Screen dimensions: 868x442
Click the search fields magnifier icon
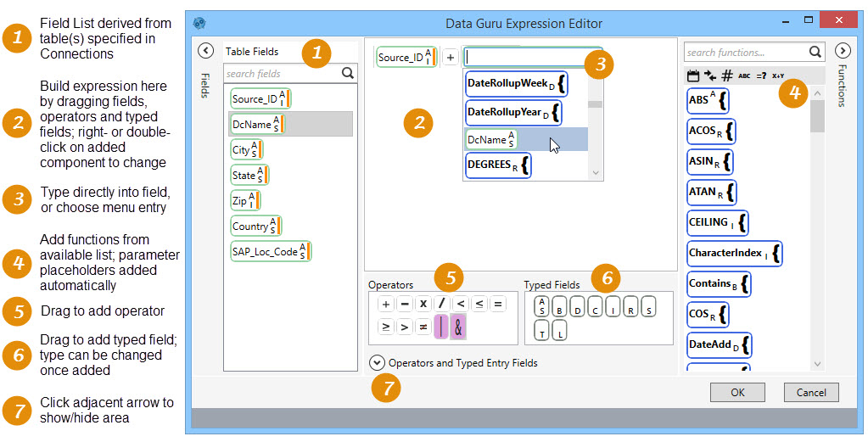[x=348, y=73]
